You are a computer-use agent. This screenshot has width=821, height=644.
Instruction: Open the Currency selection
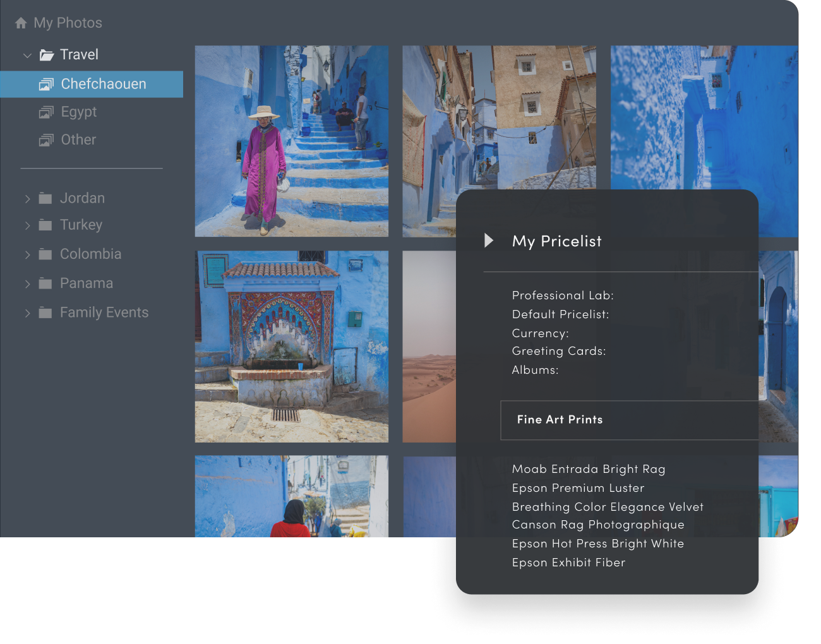coord(540,333)
